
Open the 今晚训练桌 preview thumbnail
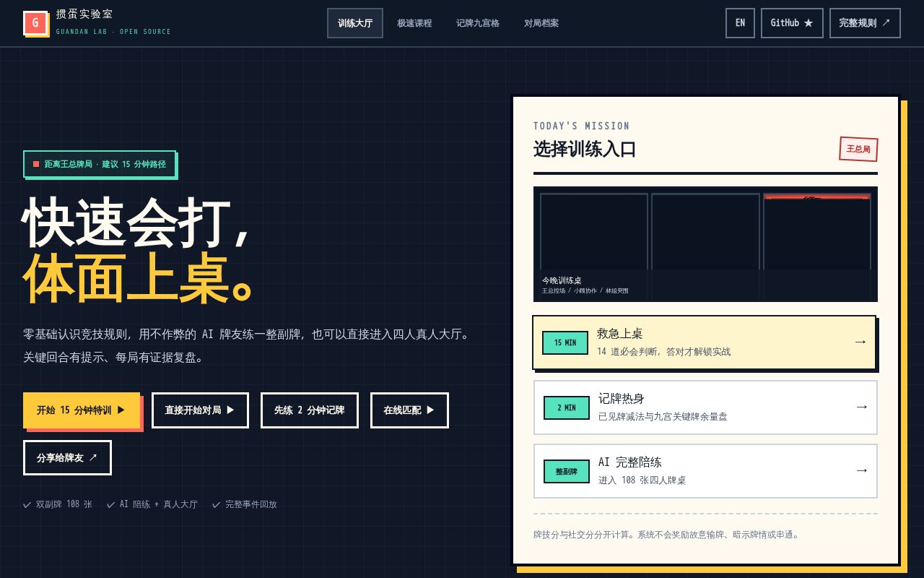point(705,244)
